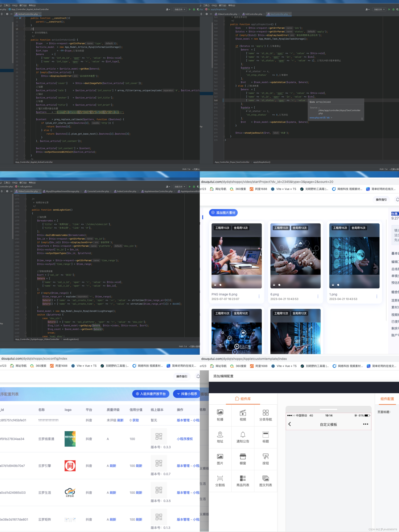Select the 商品列表 product list icon
Viewport: 399px width, 532px height.
click(243, 478)
